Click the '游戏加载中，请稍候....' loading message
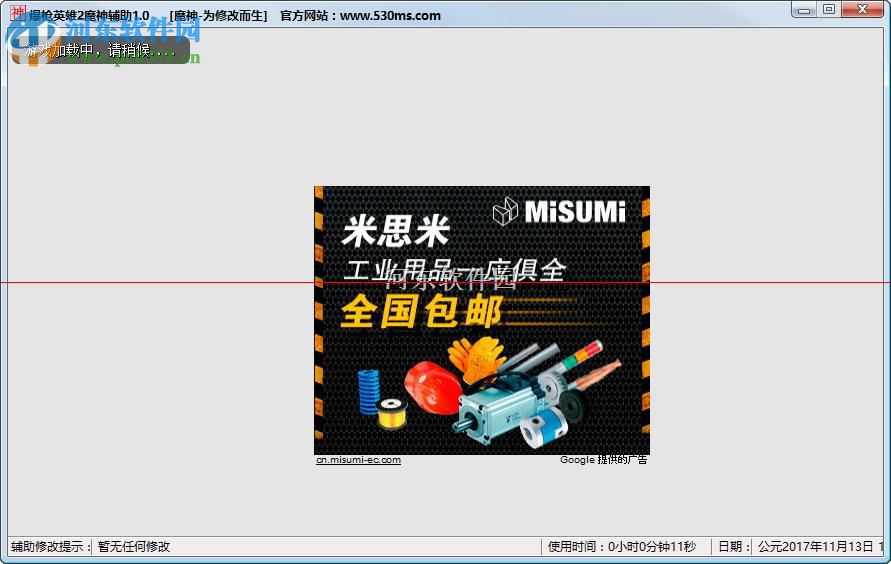 tap(101, 51)
